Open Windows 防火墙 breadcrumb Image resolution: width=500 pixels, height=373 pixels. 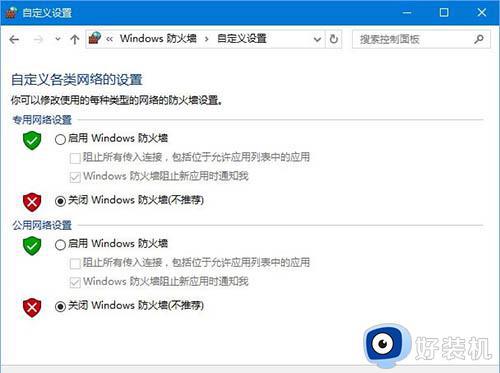pyautogui.click(x=158, y=39)
